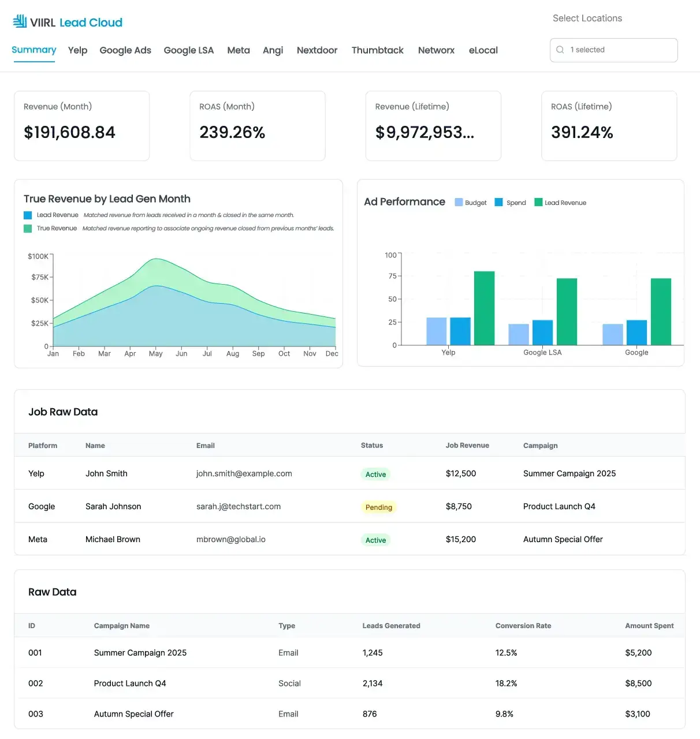The height and width of the screenshot is (739, 700).
Task: Click the VIIRL logo icon
Action: point(20,21)
